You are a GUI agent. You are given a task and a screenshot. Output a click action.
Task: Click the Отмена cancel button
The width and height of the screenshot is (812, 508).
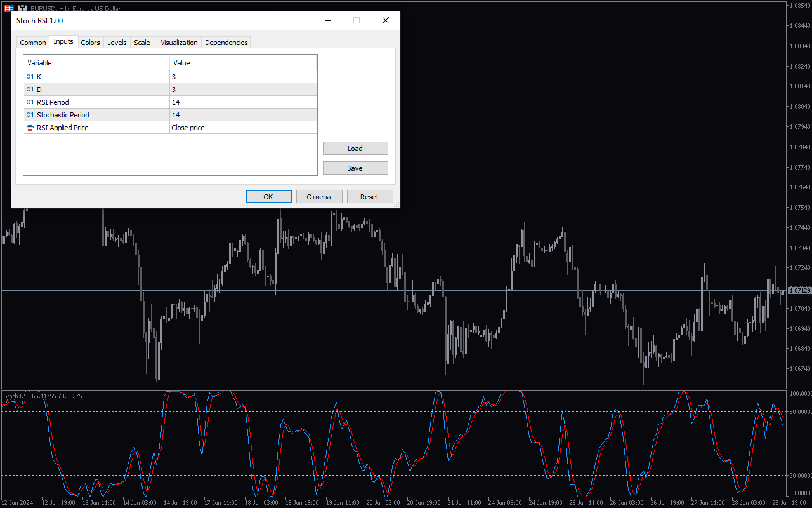[x=319, y=197]
